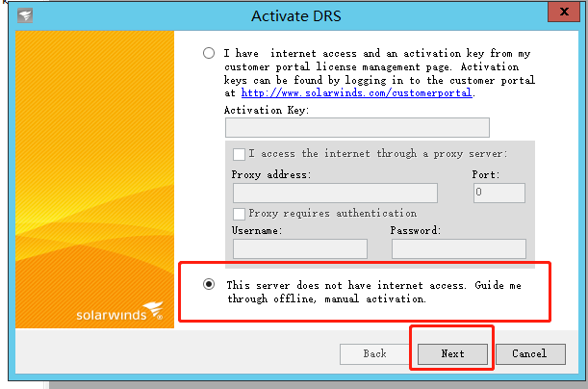
Task: Click the Port number field
Action: [x=499, y=193]
